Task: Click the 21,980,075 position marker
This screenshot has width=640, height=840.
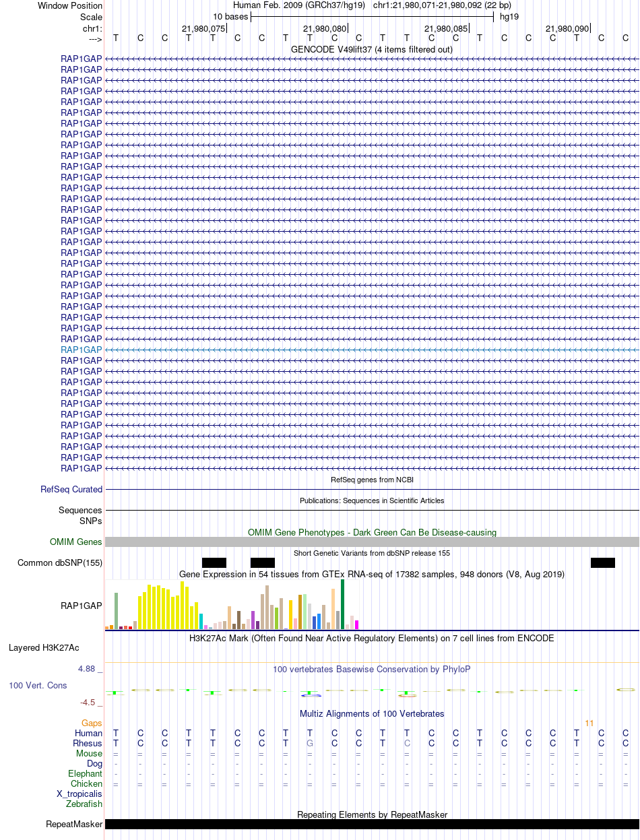Action: (203, 28)
